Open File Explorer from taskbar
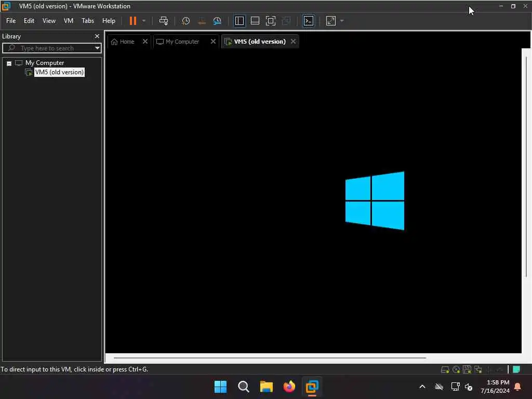Image resolution: width=532 pixels, height=399 pixels. [x=267, y=387]
